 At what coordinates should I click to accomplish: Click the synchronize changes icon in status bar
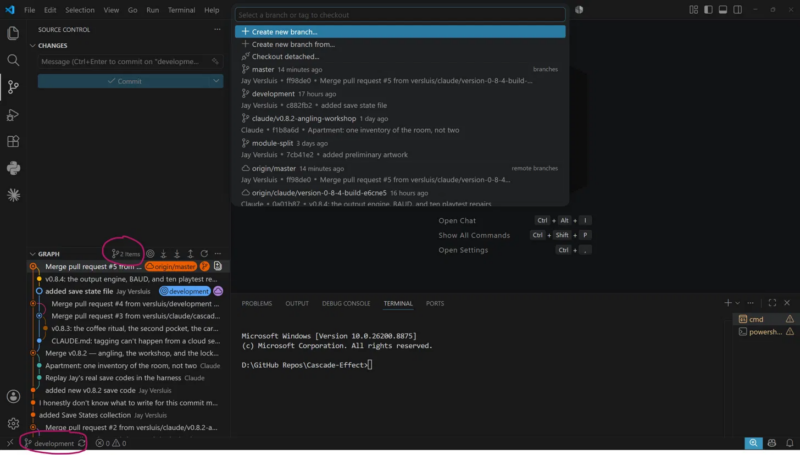(x=82, y=443)
